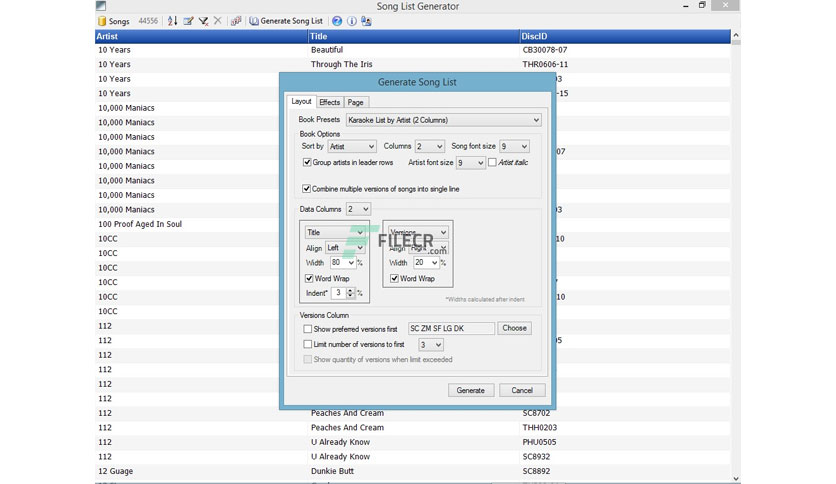Toggle Word Wrap for Versions column
The width and height of the screenshot is (836, 484).
[395, 278]
